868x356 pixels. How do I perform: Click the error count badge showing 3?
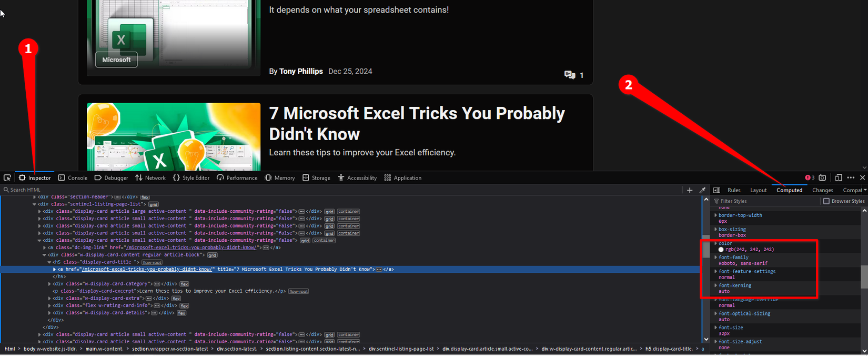tap(810, 178)
